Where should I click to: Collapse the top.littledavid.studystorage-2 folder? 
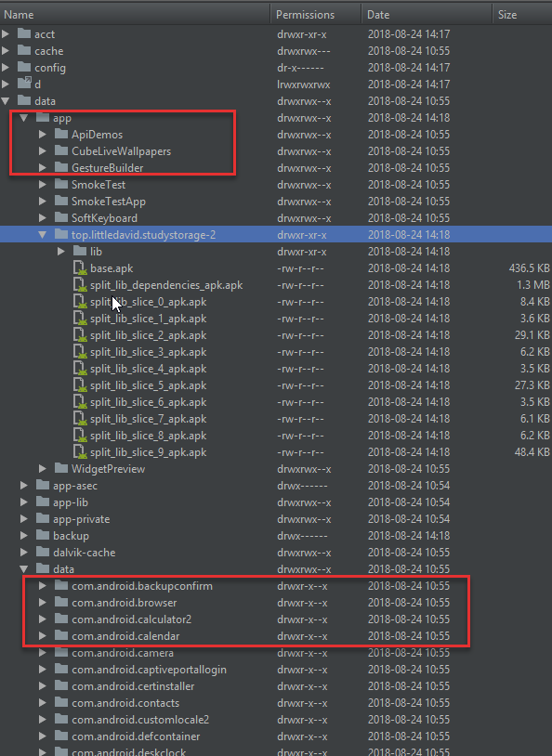[43, 235]
